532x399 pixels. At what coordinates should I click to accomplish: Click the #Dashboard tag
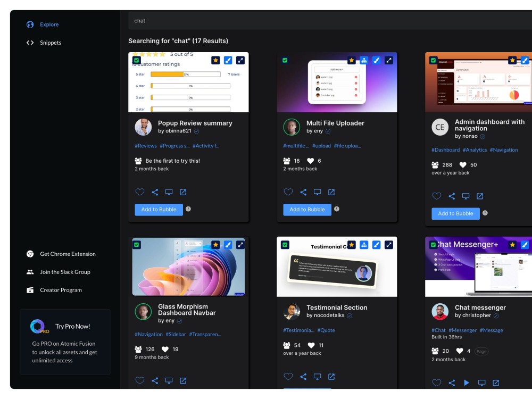pyautogui.click(x=445, y=150)
